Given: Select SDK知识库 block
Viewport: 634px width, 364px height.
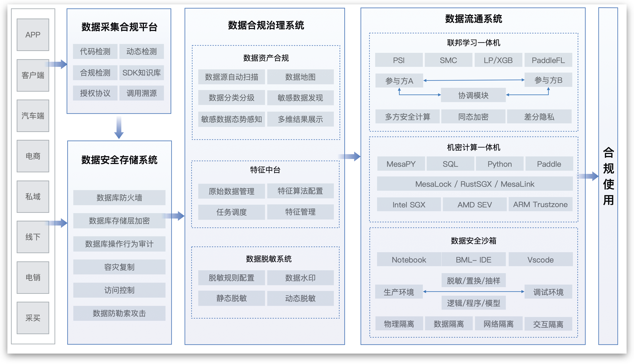Looking at the screenshot, I should coord(142,73).
